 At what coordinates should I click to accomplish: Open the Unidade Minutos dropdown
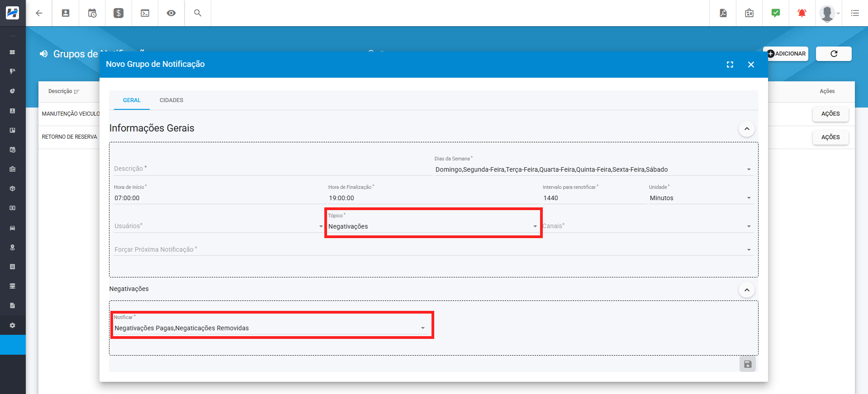click(701, 198)
